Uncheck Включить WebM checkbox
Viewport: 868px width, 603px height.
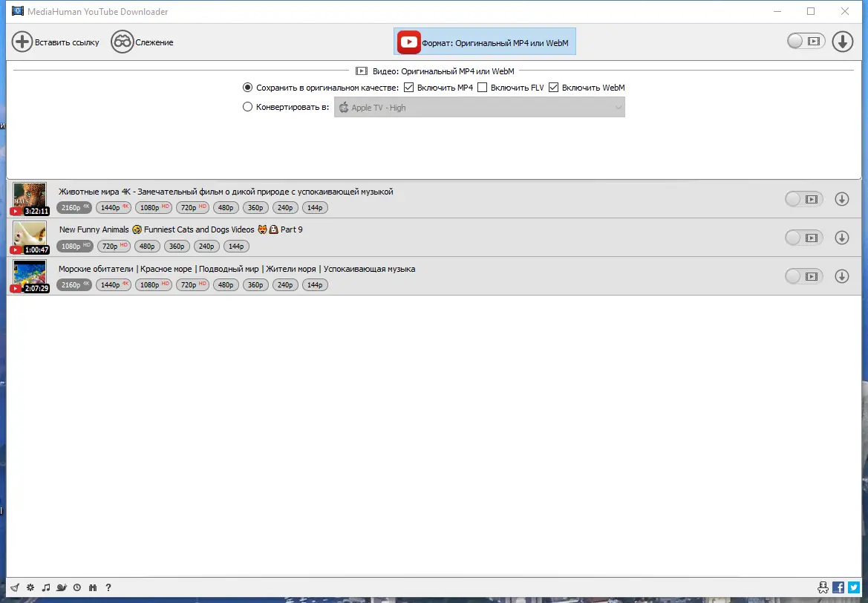pyautogui.click(x=554, y=88)
